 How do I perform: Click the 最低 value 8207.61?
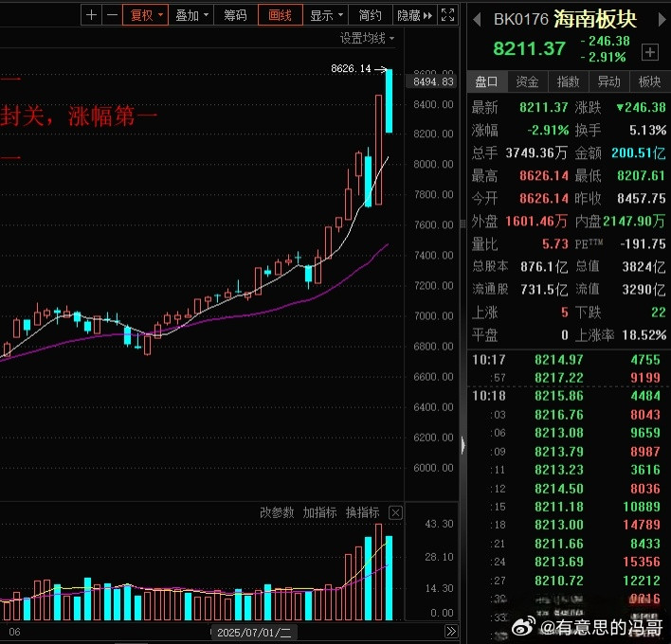tap(641, 175)
